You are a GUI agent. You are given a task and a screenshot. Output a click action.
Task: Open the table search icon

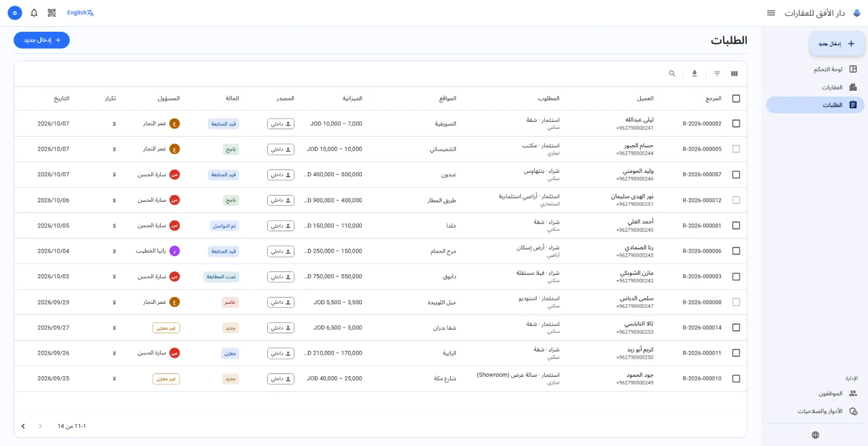pyautogui.click(x=672, y=74)
